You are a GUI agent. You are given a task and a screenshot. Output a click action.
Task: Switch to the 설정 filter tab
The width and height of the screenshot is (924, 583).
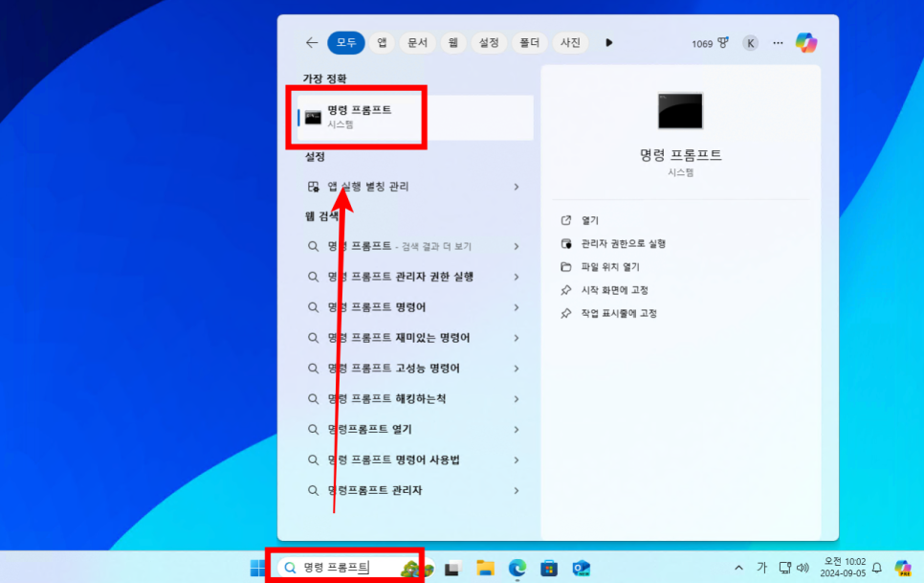coord(489,42)
